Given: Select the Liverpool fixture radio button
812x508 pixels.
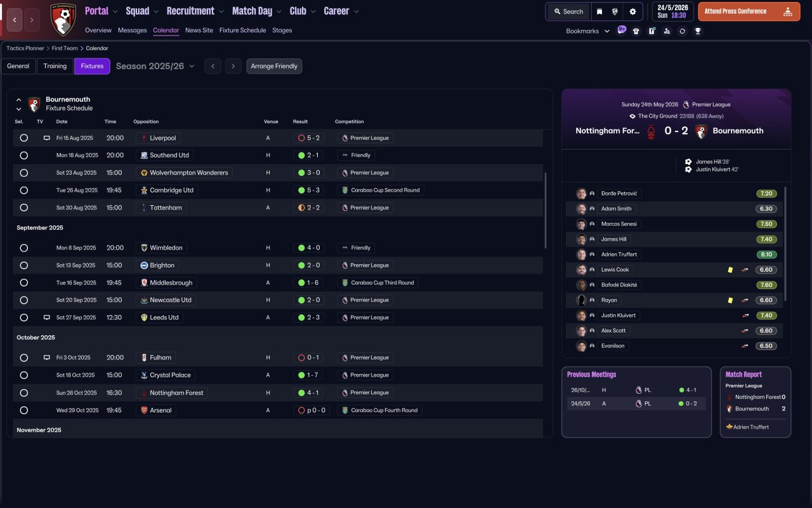Looking at the screenshot, I should (x=24, y=138).
